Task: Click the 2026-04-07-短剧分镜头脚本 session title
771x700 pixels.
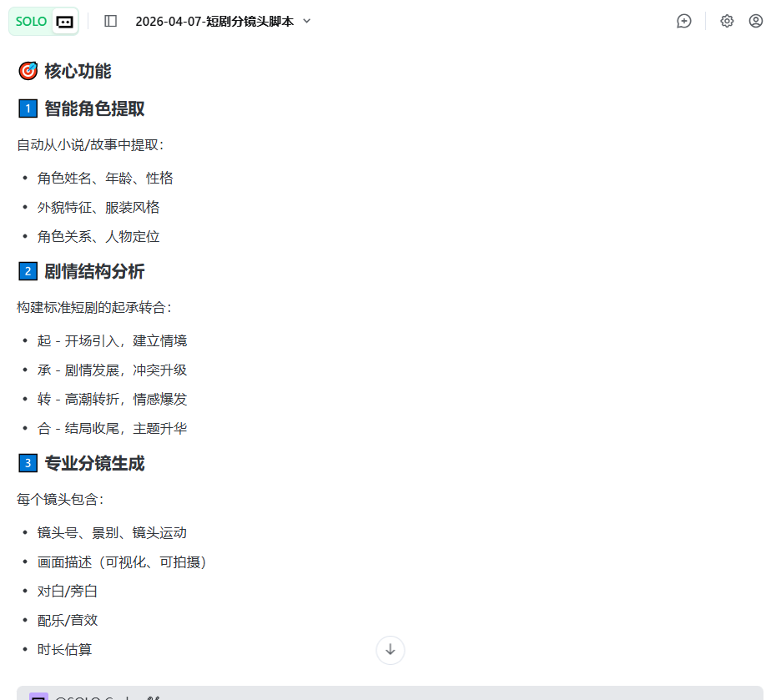Action: tap(214, 22)
